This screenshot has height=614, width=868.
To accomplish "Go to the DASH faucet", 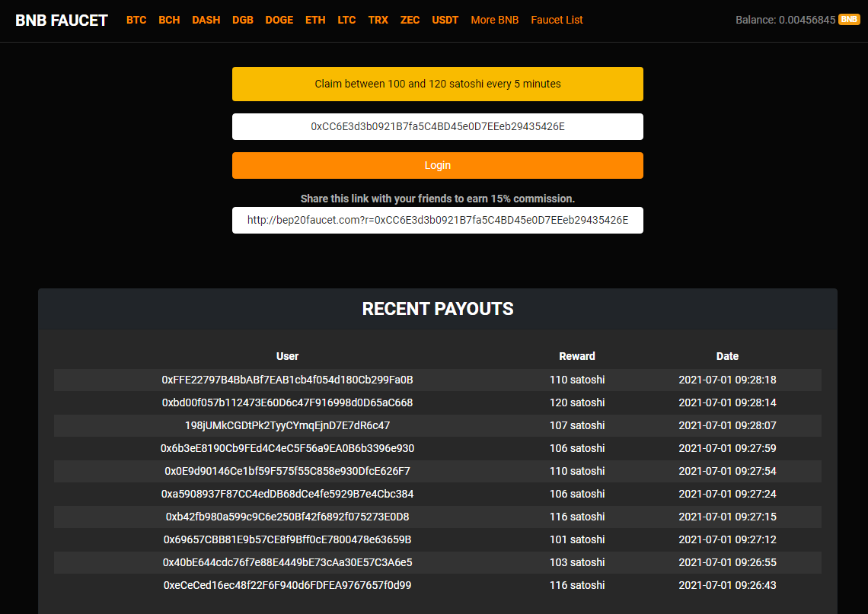I will [x=206, y=20].
